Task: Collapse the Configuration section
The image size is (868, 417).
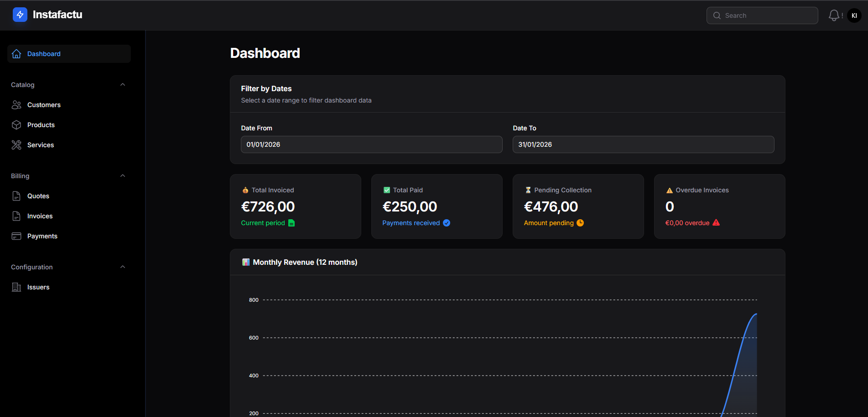Action: (122, 267)
